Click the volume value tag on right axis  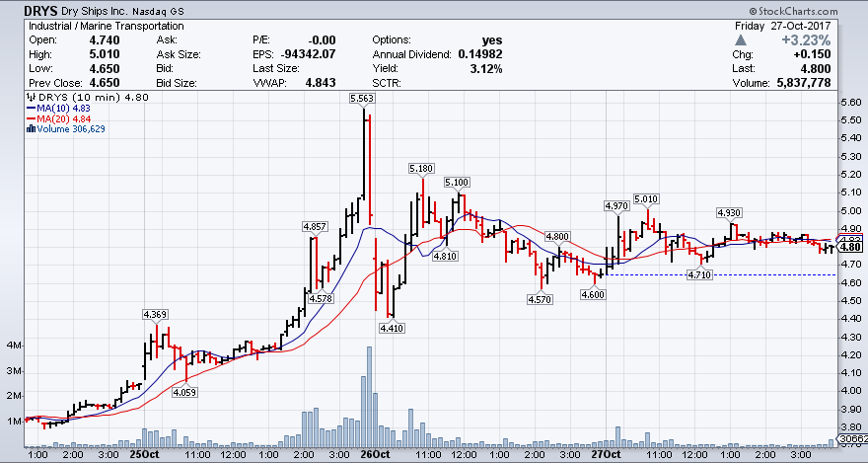coord(851,437)
